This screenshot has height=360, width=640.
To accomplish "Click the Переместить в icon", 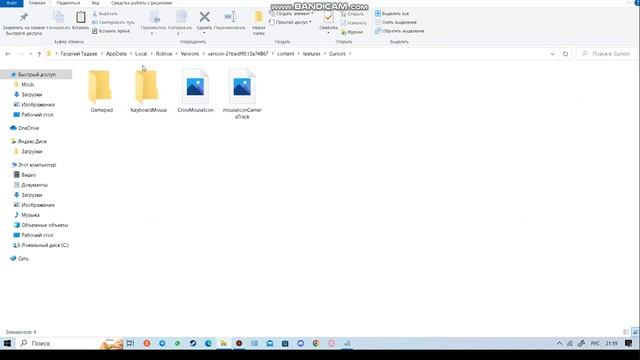I will (153, 23).
